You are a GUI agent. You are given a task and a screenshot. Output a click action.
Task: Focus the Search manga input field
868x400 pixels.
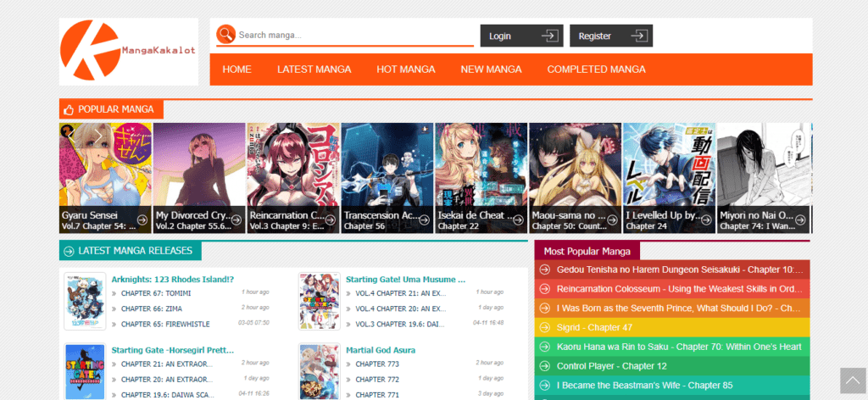coord(355,35)
